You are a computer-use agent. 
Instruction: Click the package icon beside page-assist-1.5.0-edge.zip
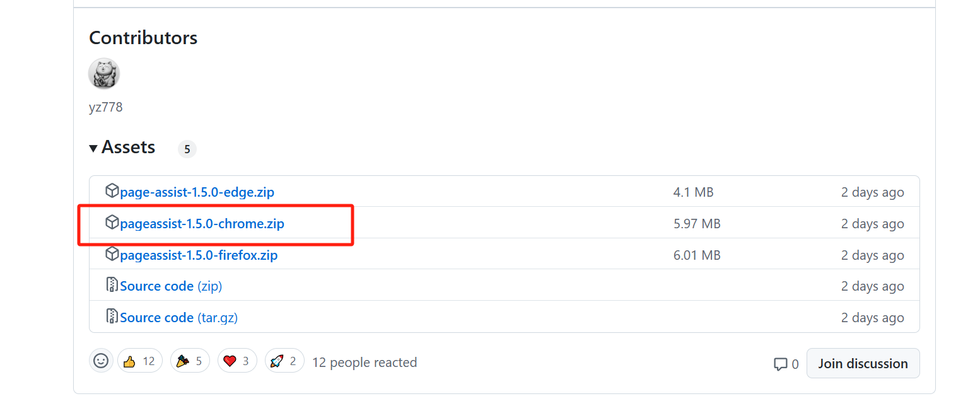112,191
